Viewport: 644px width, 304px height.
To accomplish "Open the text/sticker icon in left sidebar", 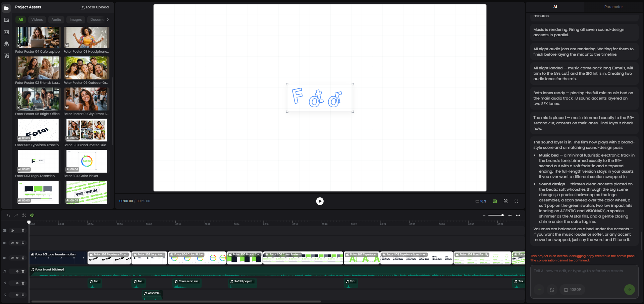I will (6, 56).
